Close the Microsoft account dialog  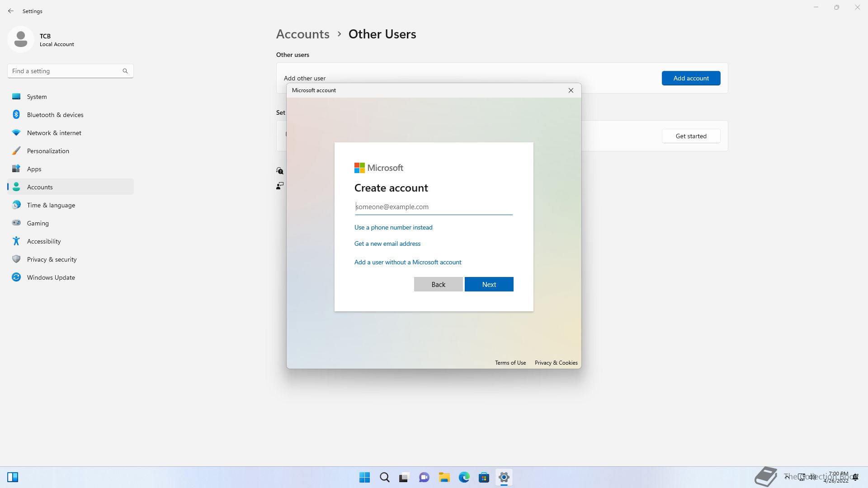pyautogui.click(x=571, y=90)
